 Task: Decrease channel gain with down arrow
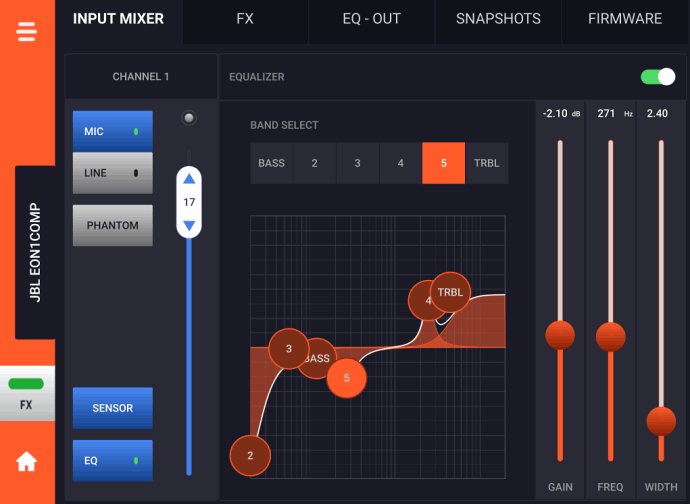(189, 224)
